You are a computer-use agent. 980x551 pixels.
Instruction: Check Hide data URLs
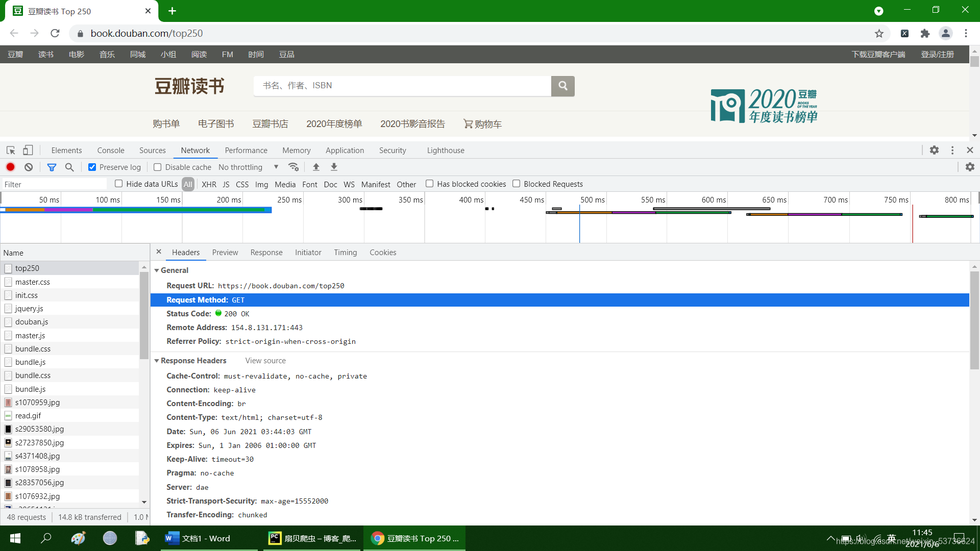pos(119,184)
